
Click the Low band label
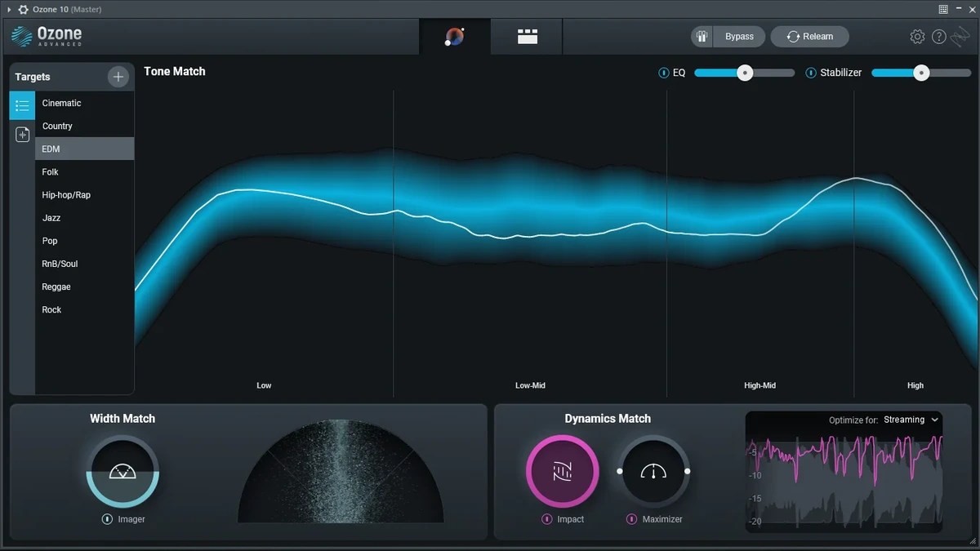[x=264, y=385]
